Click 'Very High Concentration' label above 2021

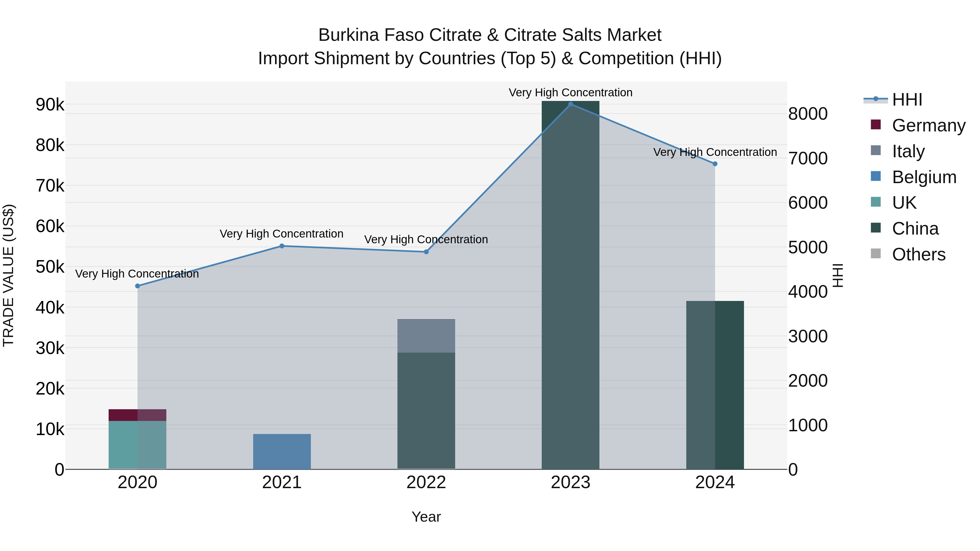(281, 234)
